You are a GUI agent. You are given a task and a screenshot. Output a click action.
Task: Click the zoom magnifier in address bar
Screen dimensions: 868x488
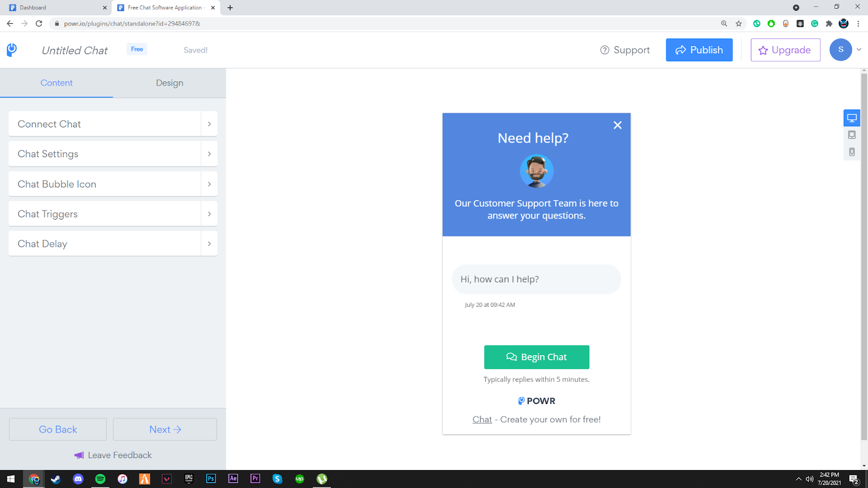[724, 23]
